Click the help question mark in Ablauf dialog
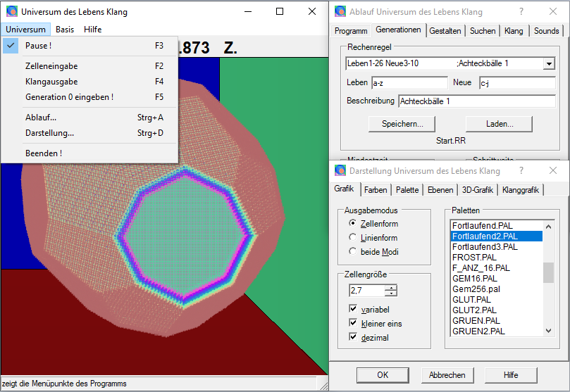The height and width of the screenshot is (392, 570). (521, 12)
